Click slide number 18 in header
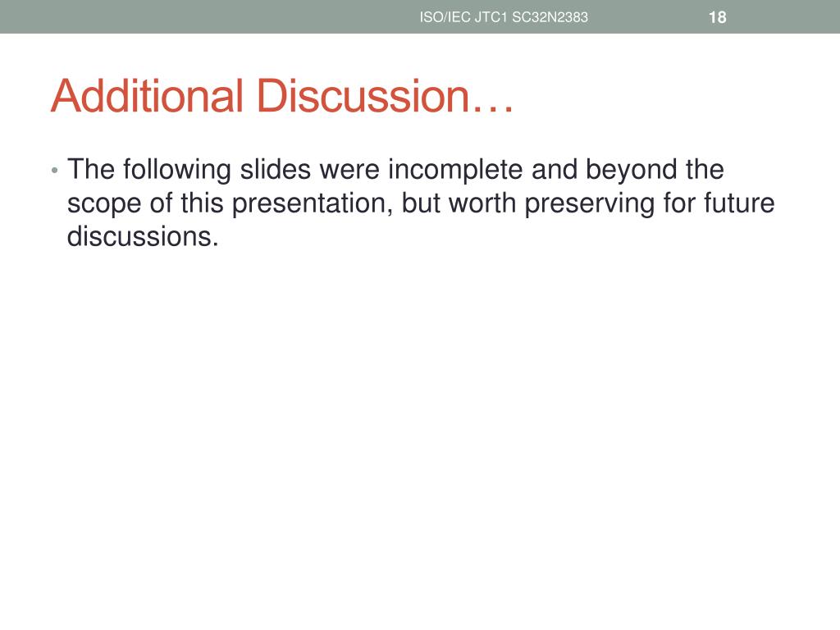The width and height of the screenshot is (840, 630). 717,18
